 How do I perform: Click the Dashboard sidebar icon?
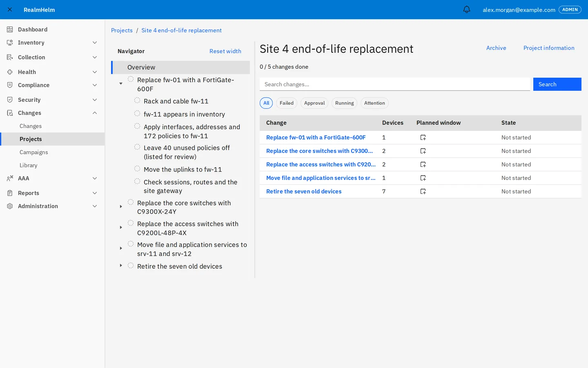(x=10, y=29)
